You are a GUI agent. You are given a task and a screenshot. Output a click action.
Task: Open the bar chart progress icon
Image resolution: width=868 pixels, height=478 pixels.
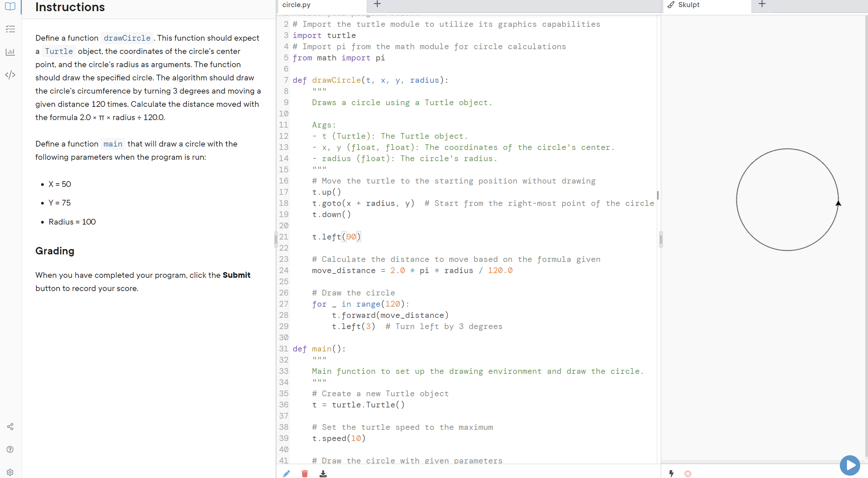(10, 52)
